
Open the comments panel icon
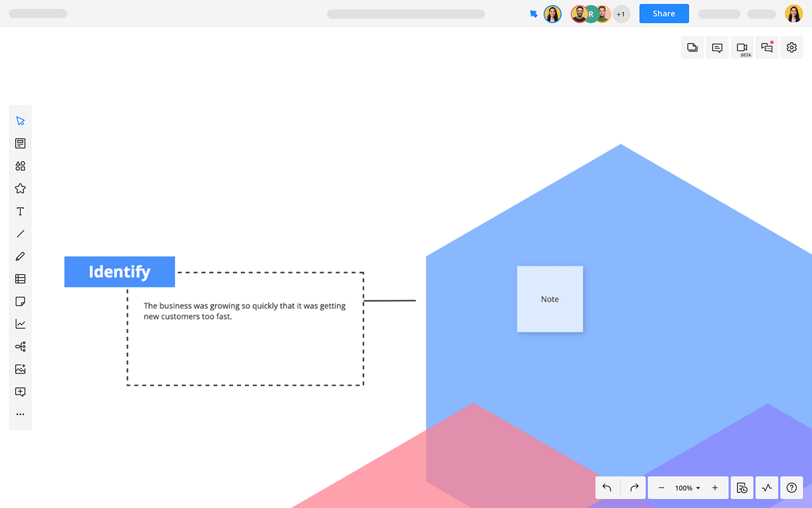point(717,47)
